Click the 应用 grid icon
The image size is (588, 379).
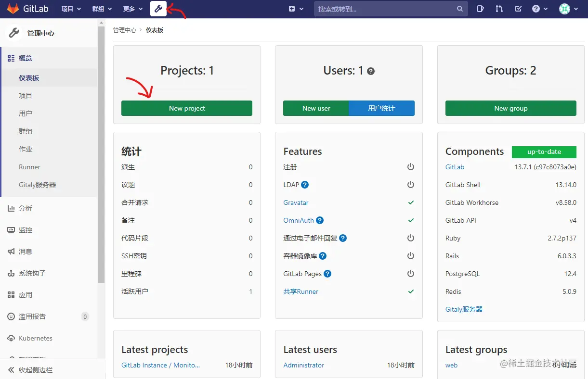11,295
